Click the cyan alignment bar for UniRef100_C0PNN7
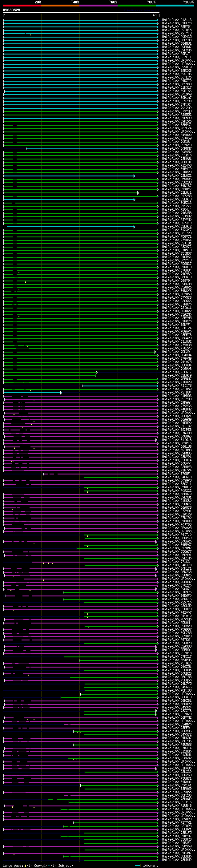This screenshot has width=197, height=868. click(92, 149)
